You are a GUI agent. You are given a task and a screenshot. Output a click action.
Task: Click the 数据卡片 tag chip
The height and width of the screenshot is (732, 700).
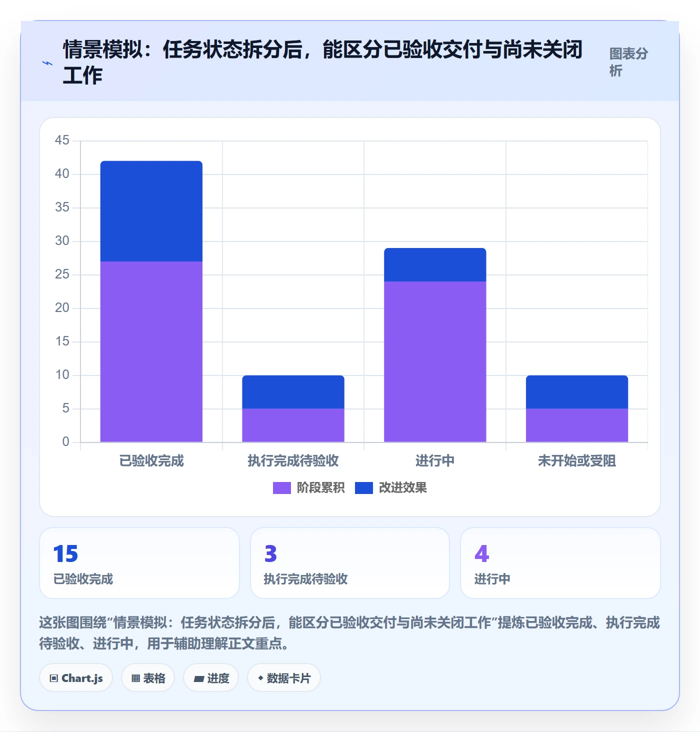[x=284, y=678]
